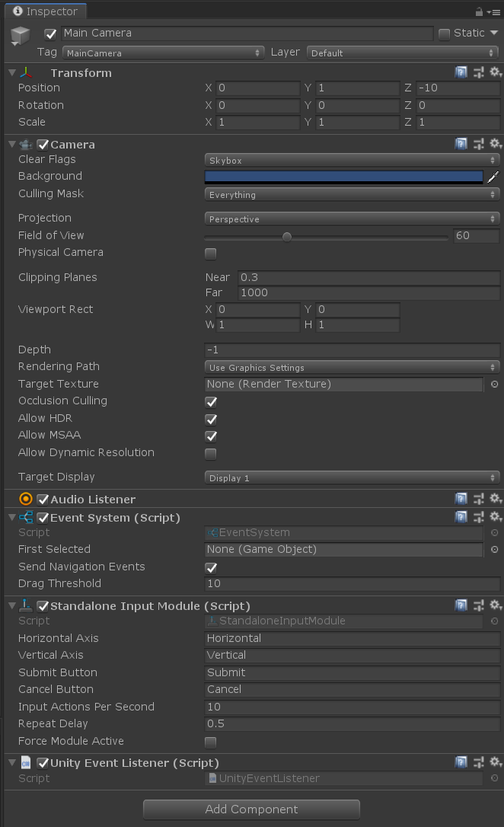504x827 pixels.
Task: Enable the Physical Camera checkbox
Action: (211, 254)
